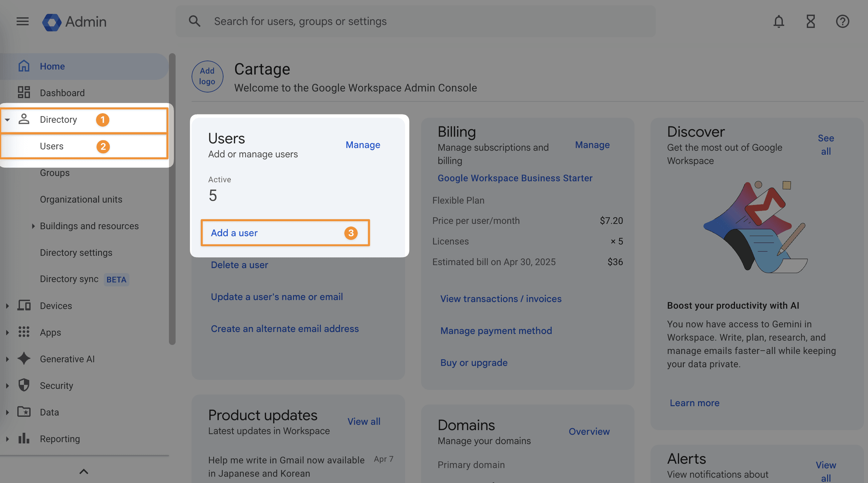868x483 pixels.
Task: Open the Help me write in Gmail update
Action: coord(286,466)
